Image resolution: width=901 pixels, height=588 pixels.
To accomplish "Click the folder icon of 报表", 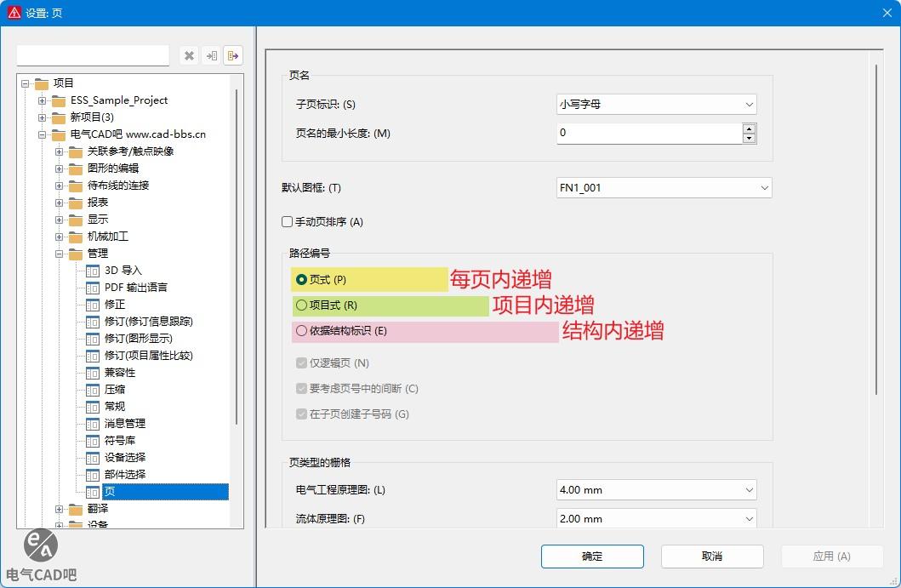I will pos(76,203).
